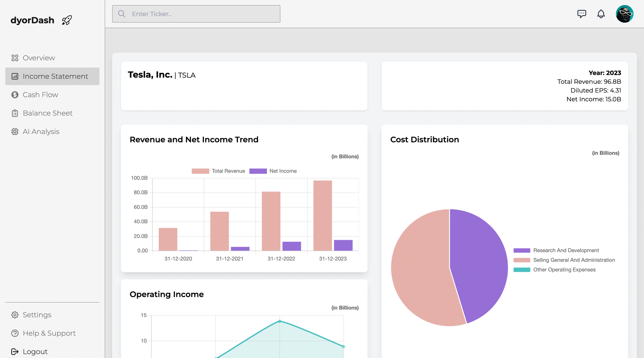Click the Balance Sheet clipboard icon
The width and height of the screenshot is (644, 358).
(x=15, y=113)
